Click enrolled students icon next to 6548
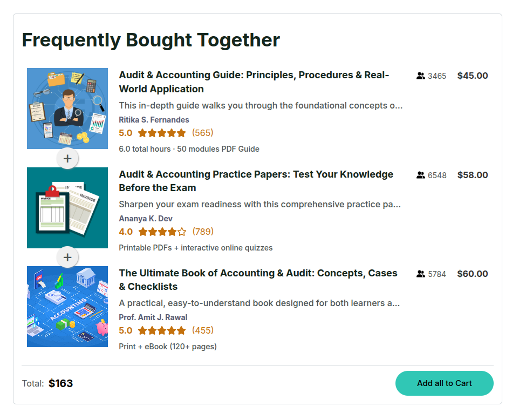Image resolution: width=519 pixels, height=420 pixels. click(421, 175)
